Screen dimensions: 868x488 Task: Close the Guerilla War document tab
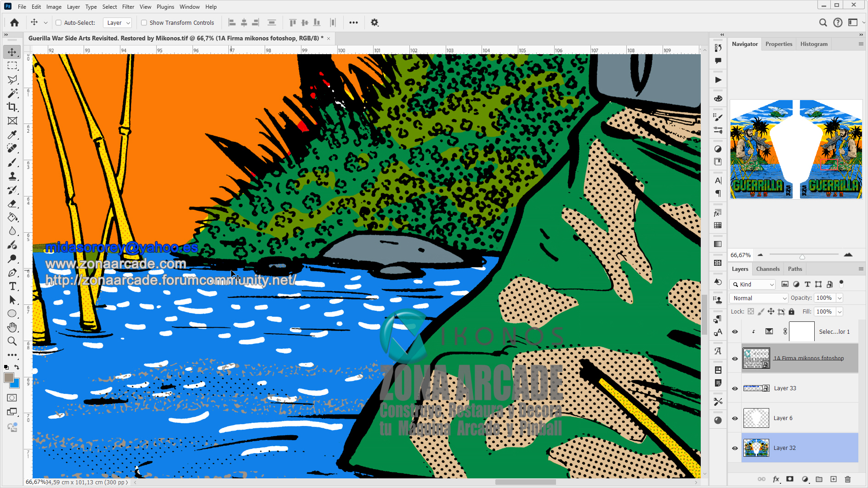(x=329, y=39)
